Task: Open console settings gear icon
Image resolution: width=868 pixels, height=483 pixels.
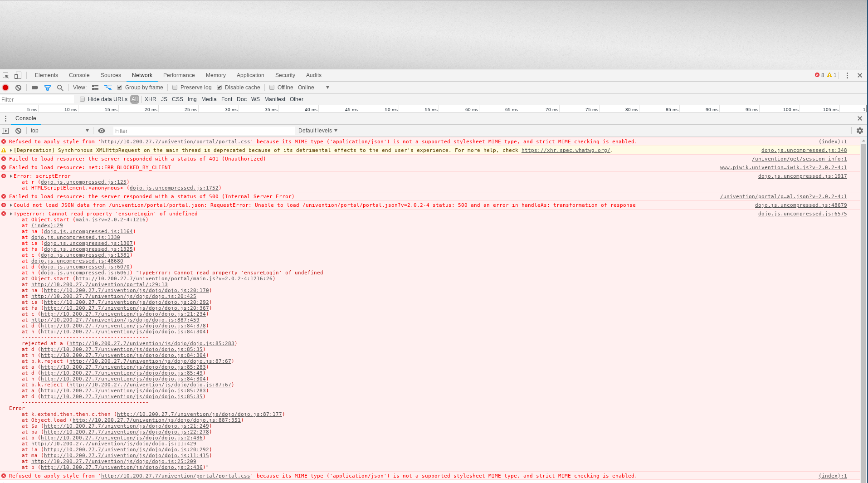Action: pos(859,131)
